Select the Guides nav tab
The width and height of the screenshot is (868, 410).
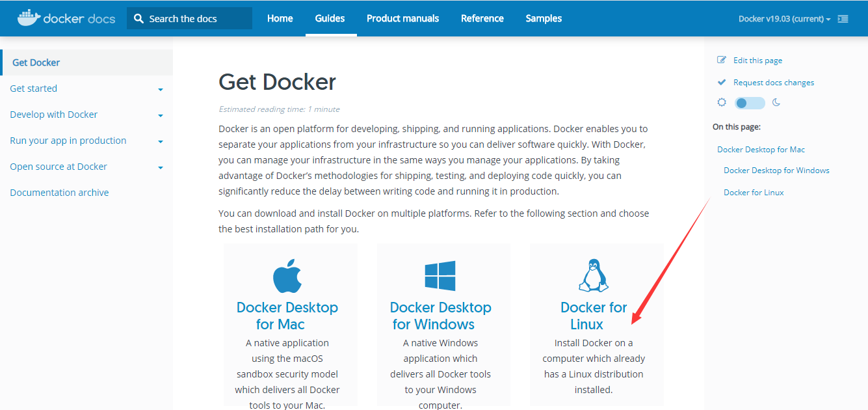click(x=330, y=18)
